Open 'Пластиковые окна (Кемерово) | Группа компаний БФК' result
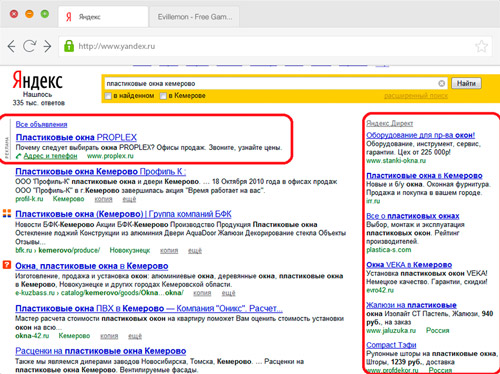The width and height of the screenshot is (500, 374). click(123, 214)
